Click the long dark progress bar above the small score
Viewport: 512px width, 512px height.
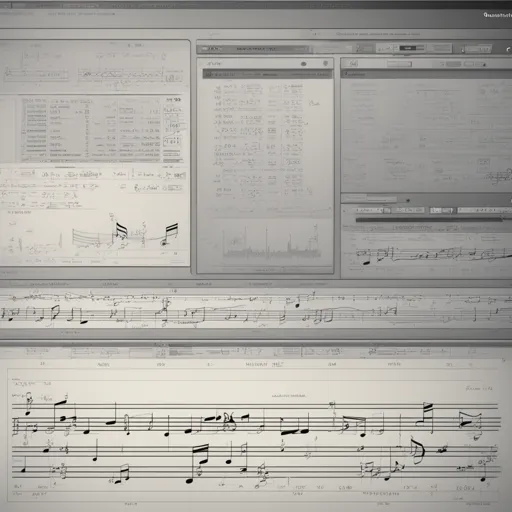(x=429, y=219)
